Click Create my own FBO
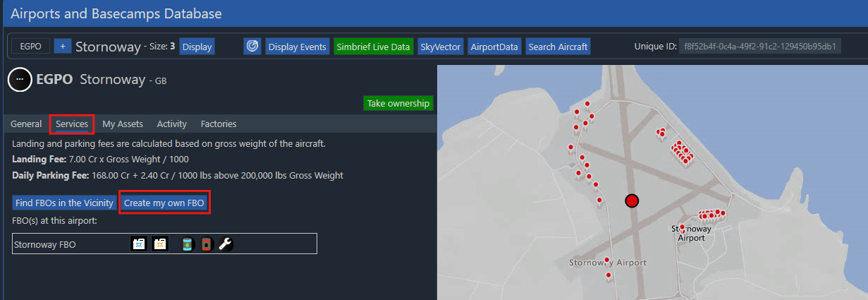Image resolution: width=868 pixels, height=300 pixels. tap(164, 203)
